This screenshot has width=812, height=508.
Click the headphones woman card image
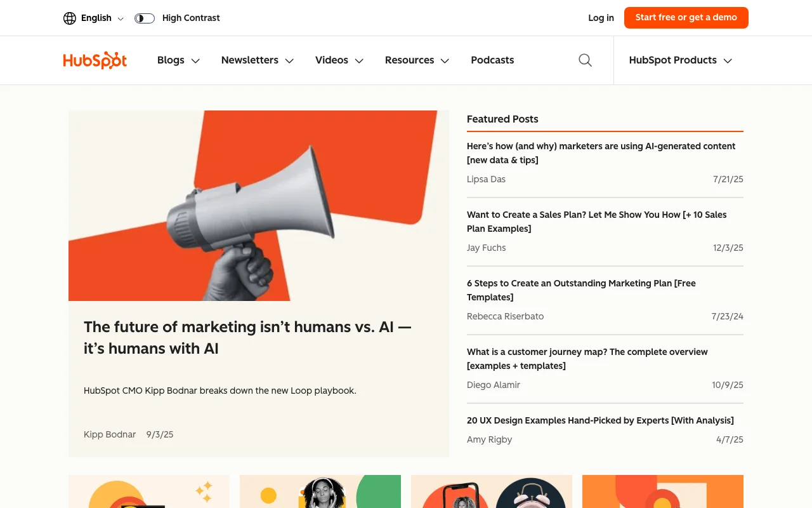point(320,491)
